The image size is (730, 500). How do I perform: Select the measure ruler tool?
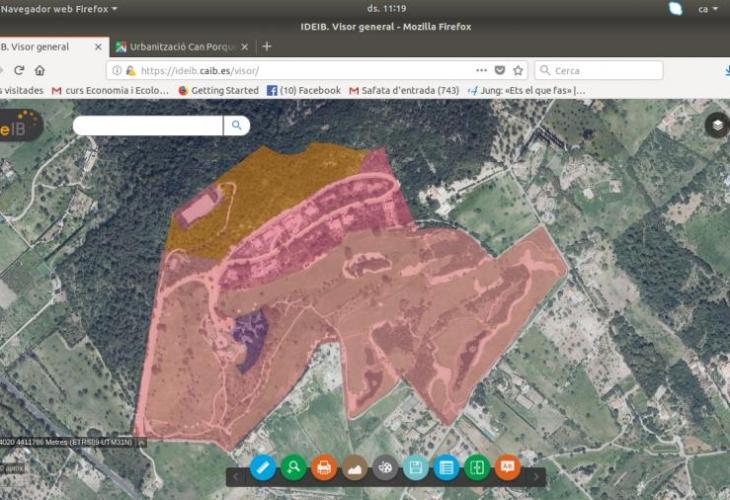tap(262, 467)
